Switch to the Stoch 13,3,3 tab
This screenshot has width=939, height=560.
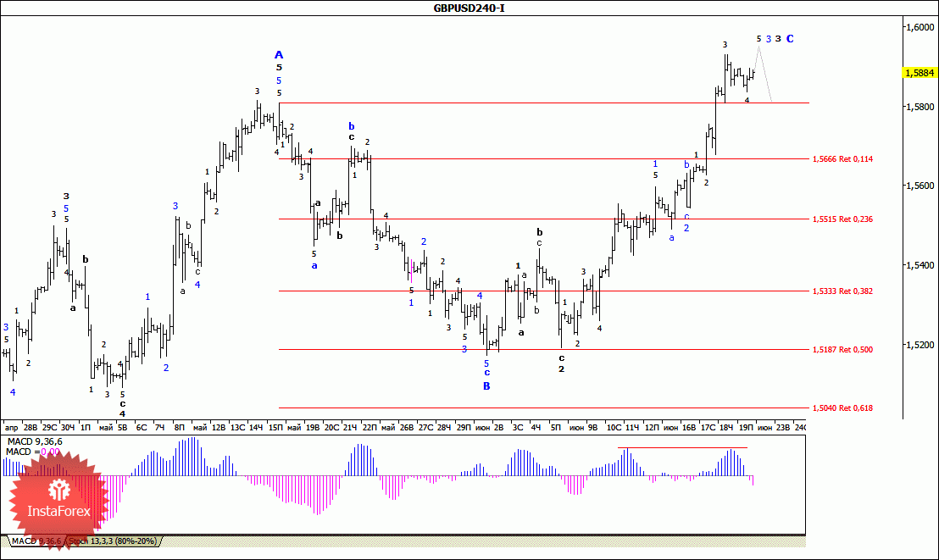[x=113, y=541]
